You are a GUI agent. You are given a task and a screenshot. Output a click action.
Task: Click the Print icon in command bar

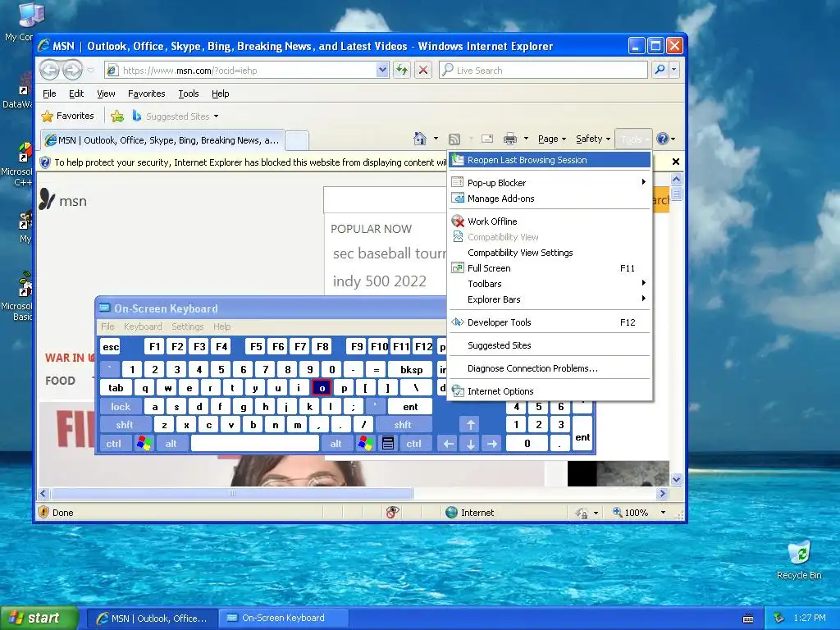tap(510, 139)
